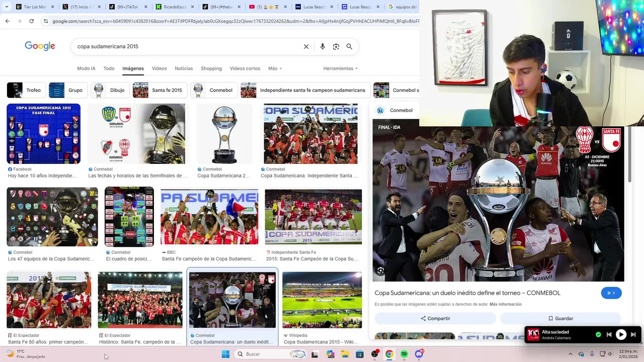Switch to Modo IA search mode

[x=86, y=68]
